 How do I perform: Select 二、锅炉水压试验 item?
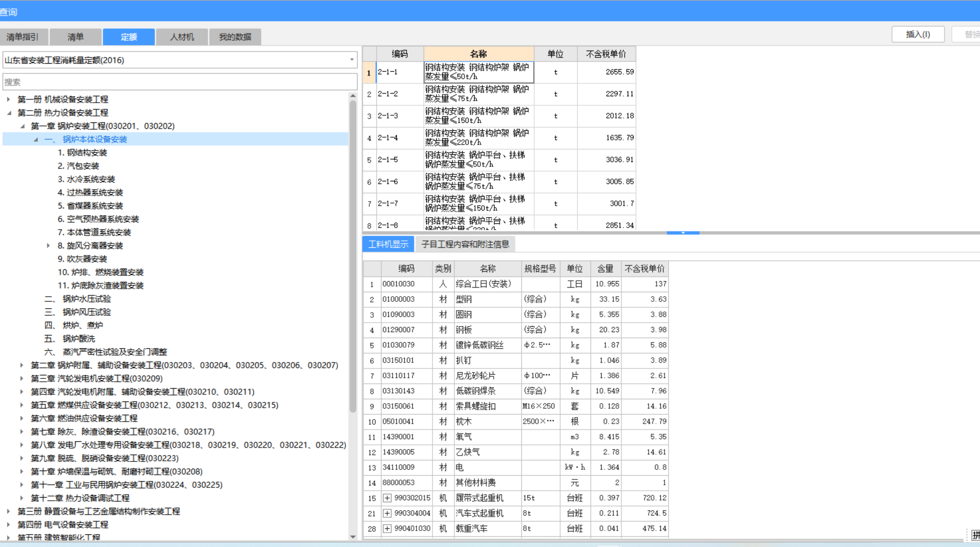click(x=78, y=299)
